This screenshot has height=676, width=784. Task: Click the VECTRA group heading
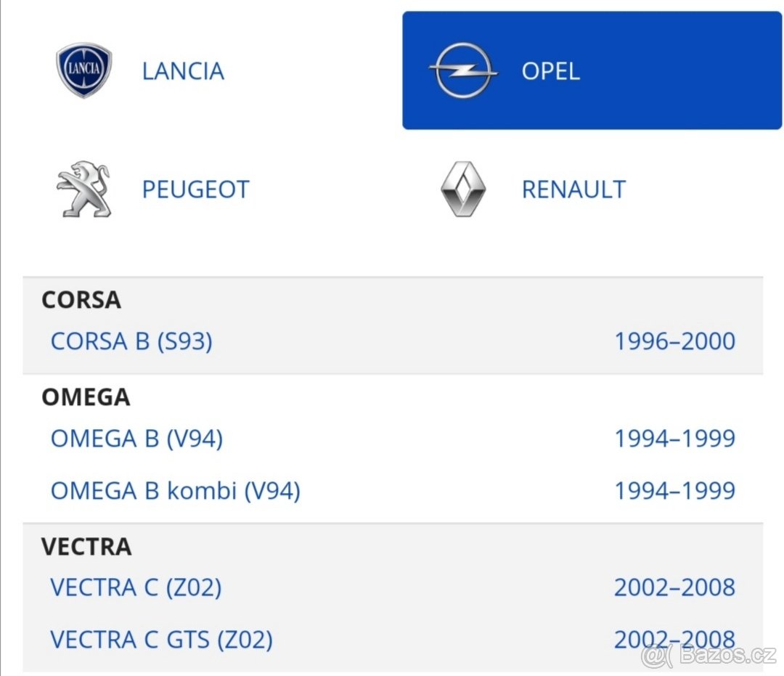pyautogui.click(x=86, y=546)
